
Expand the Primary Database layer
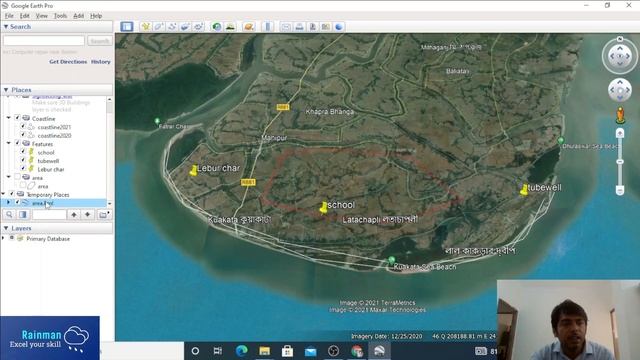click(x=4, y=238)
